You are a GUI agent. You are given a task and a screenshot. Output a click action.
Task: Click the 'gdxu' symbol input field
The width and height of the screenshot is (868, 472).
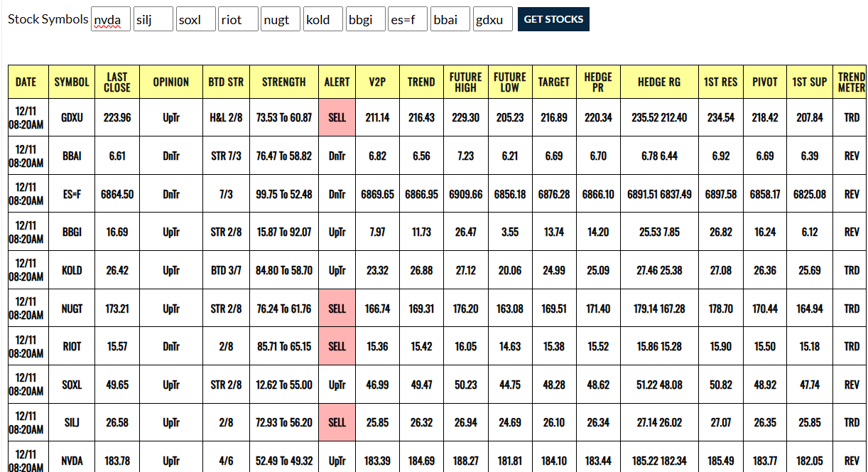point(492,20)
